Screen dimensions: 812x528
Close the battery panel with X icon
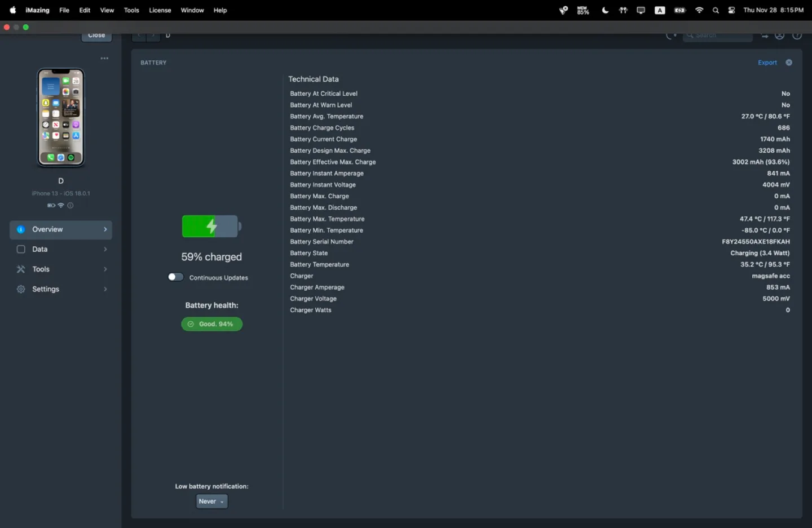789,63
